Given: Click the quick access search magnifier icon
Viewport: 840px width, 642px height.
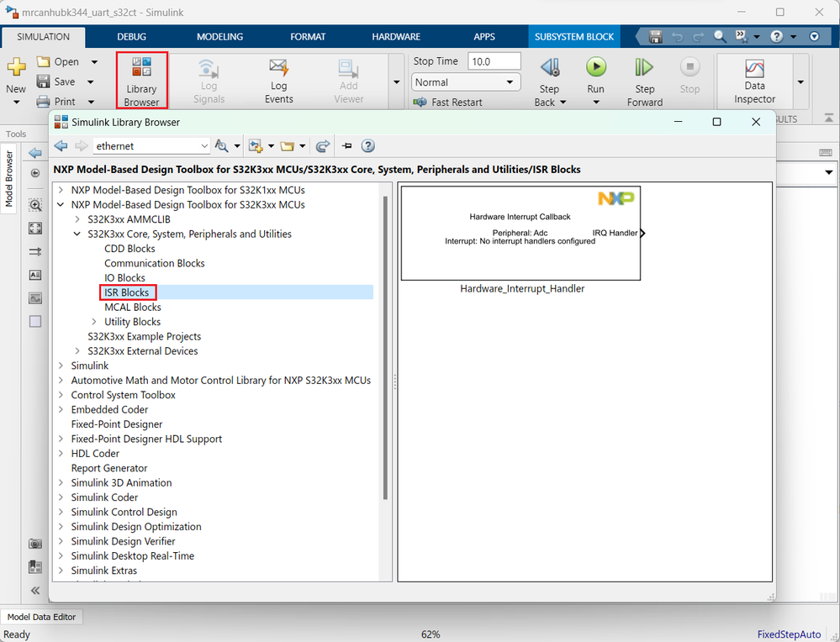Looking at the screenshot, I should click(720, 36).
